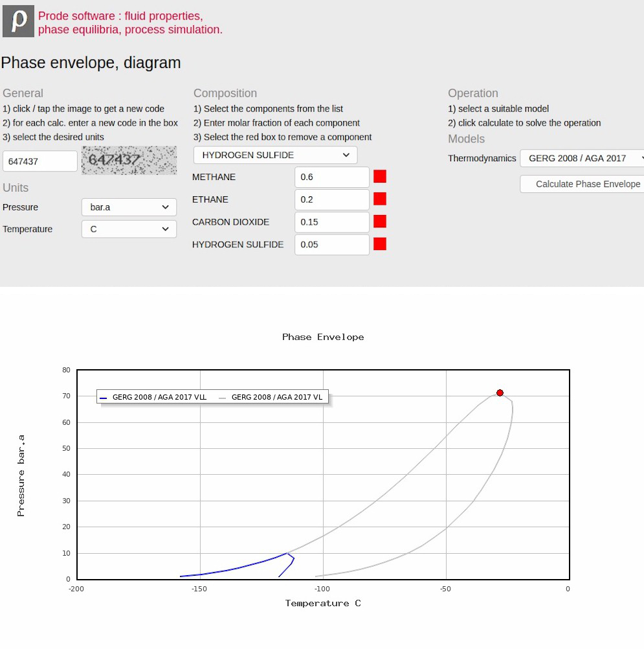
Task: Click the Composition section heading
Action: 225,93
